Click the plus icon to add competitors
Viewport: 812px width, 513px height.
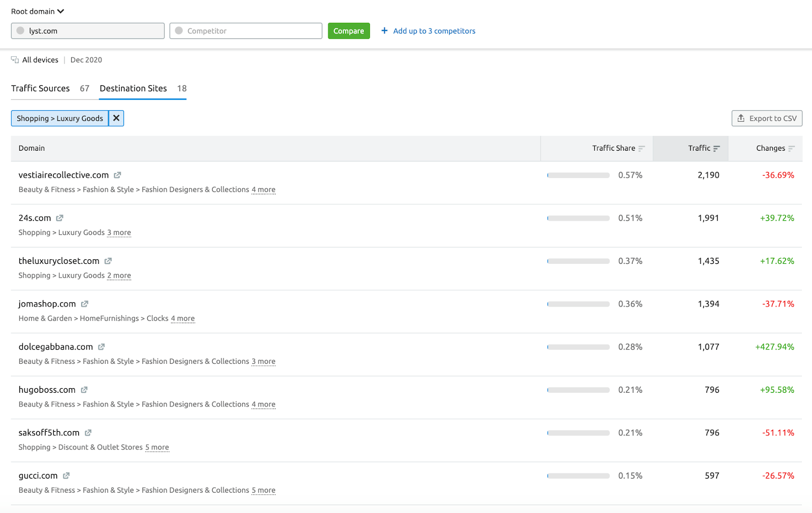[384, 30]
